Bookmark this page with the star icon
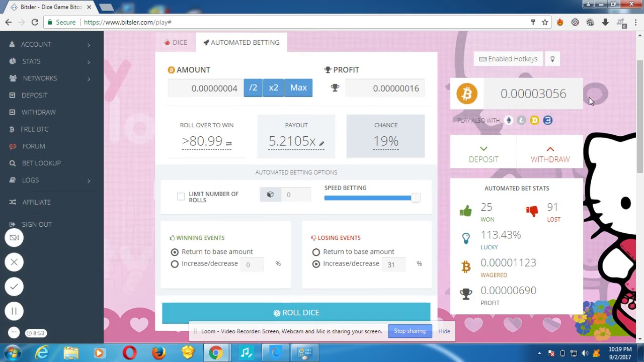 545,22
